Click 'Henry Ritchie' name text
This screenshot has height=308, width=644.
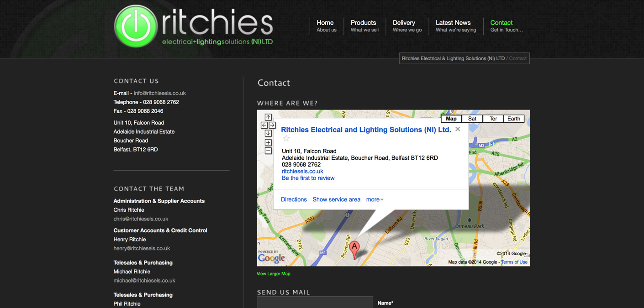(x=130, y=240)
